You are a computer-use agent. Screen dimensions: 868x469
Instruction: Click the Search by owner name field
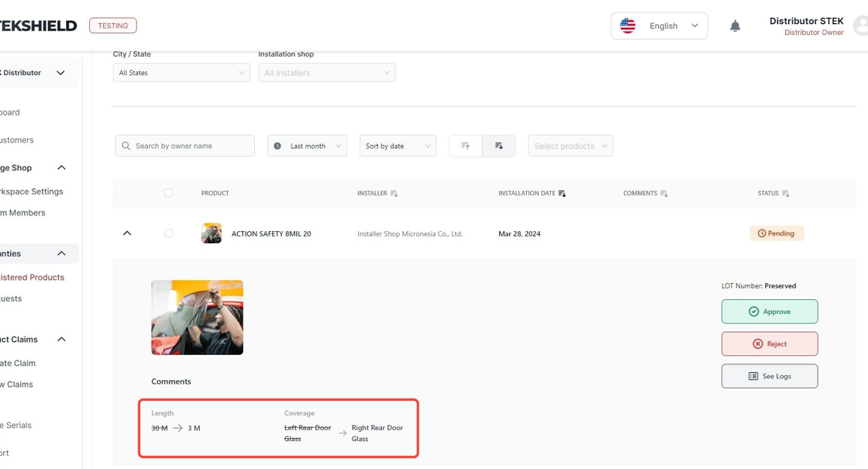point(185,146)
